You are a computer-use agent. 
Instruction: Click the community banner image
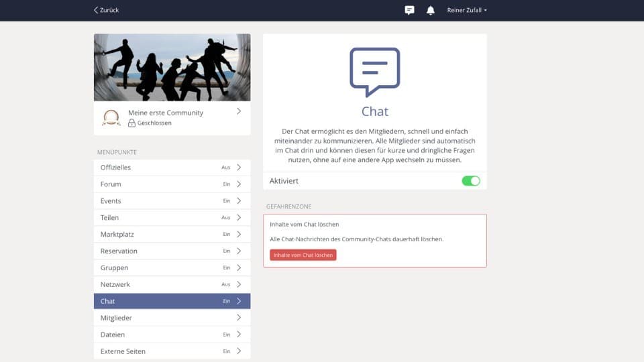(x=172, y=67)
